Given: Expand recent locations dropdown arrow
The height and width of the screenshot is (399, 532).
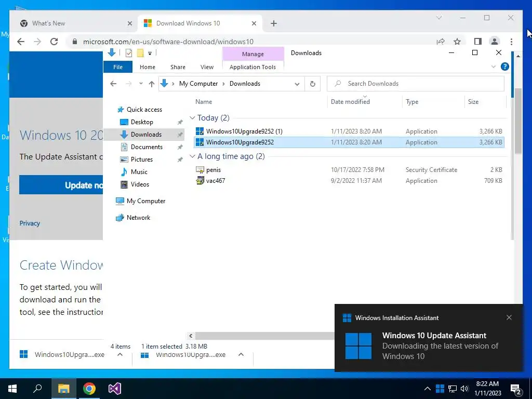Looking at the screenshot, I should (140, 84).
